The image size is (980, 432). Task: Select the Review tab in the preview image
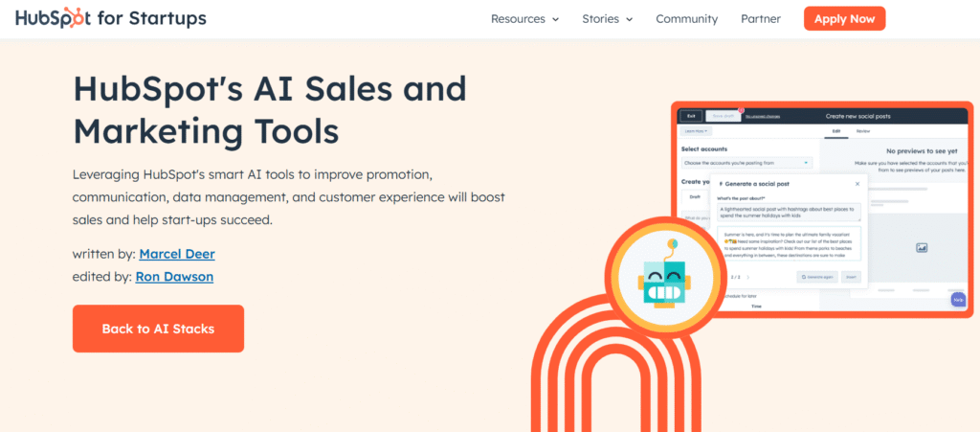click(863, 131)
